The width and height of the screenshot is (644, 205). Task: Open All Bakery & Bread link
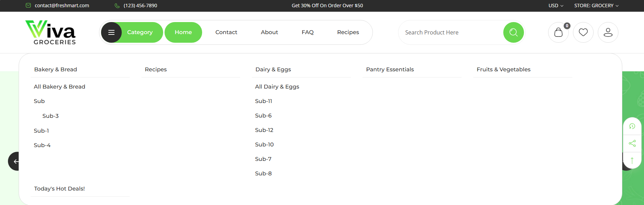59,87
